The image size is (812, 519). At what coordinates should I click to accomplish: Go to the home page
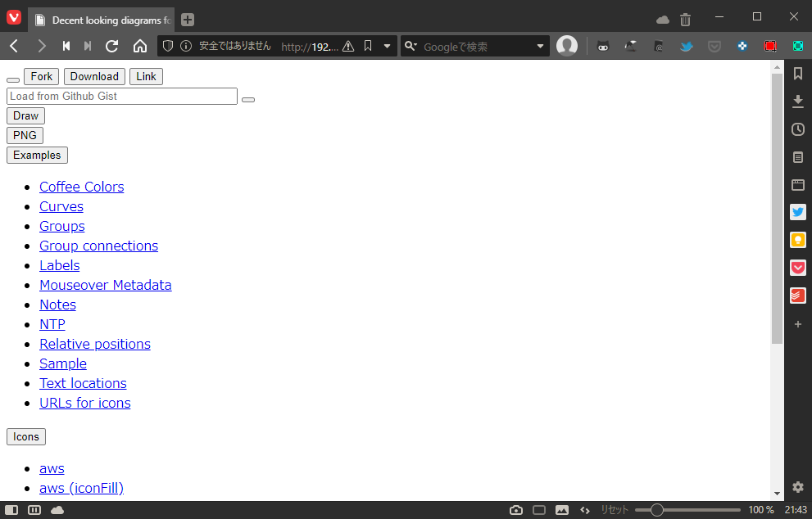coord(140,46)
